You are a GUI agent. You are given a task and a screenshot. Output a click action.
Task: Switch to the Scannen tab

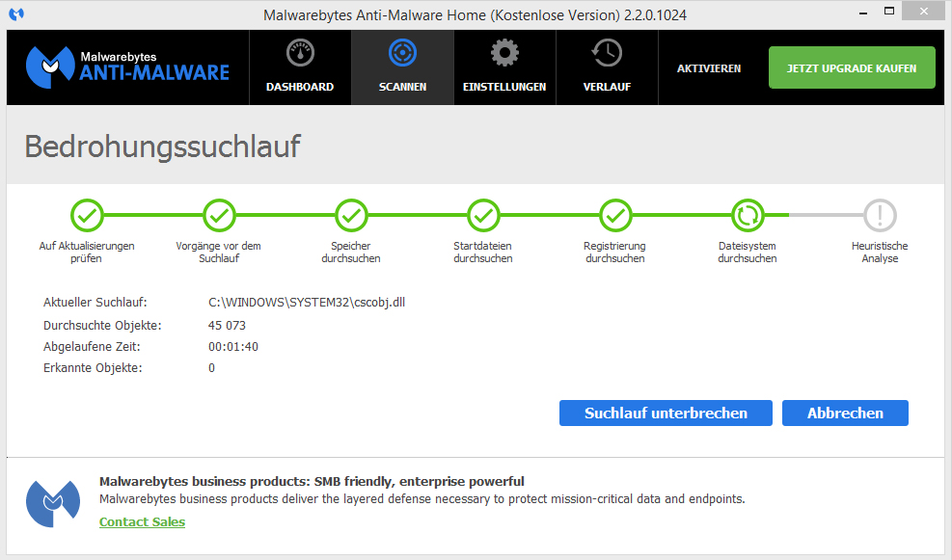402,67
